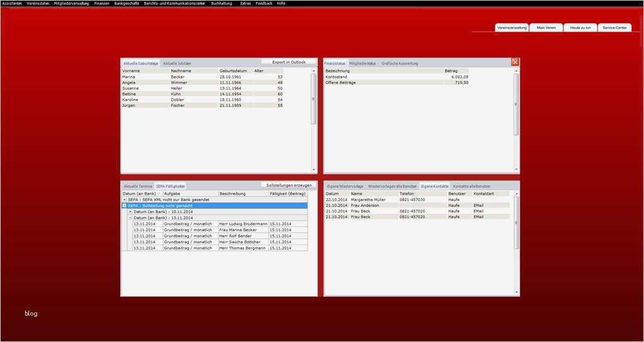Image resolution: width=644 pixels, height=342 pixels.
Task: Open the Buchhaltung menu
Action: (x=221, y=3)
